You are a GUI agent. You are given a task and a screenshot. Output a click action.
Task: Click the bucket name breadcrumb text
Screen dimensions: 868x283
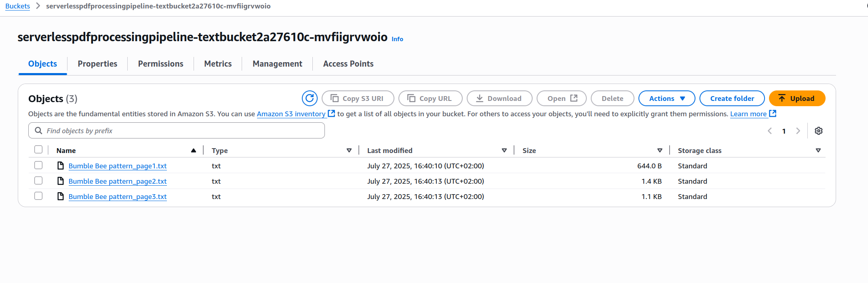(x=158, y=6)
